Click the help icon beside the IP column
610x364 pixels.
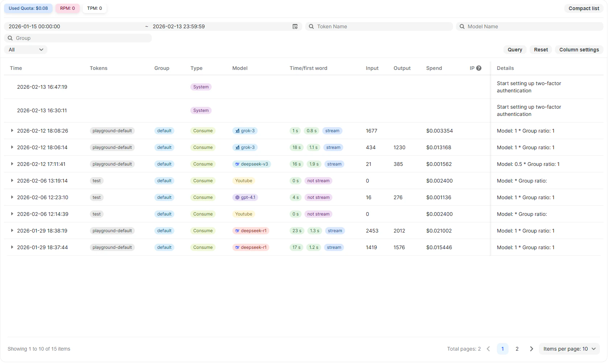point(479,68)
